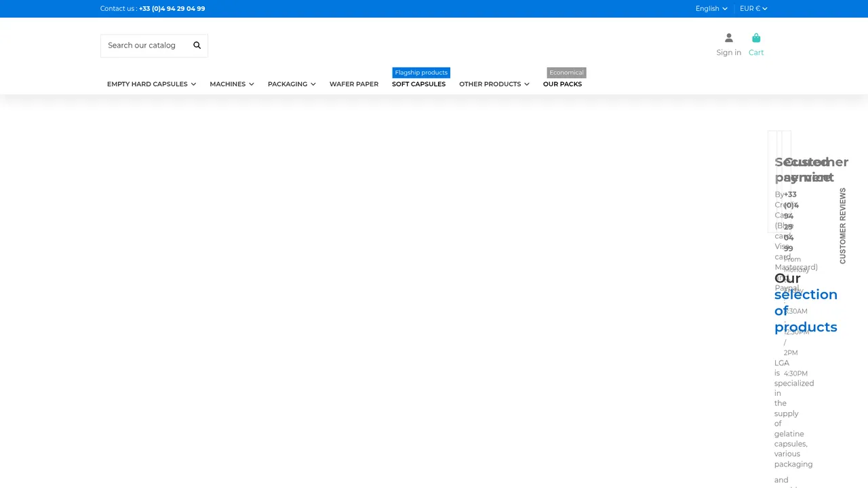
Task: Select the Soft Capsules menu item
Action: (x=418, y=84)
